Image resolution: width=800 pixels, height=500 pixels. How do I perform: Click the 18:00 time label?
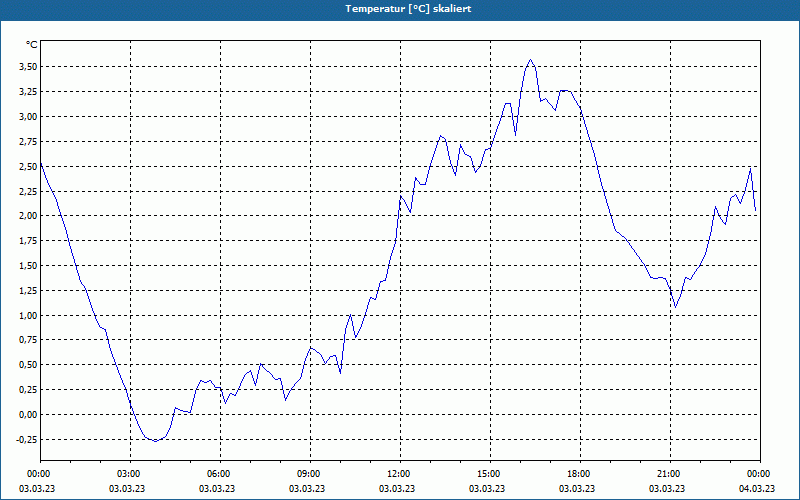(x=580, y=474)
